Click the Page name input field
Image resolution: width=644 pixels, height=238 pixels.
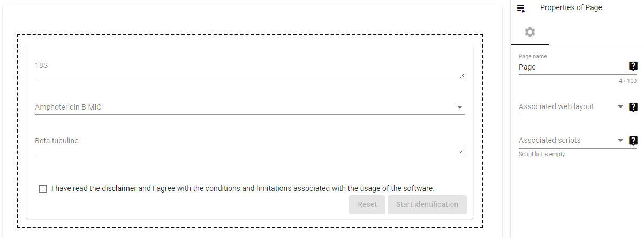pyautogui.click(x=572, y=67)
